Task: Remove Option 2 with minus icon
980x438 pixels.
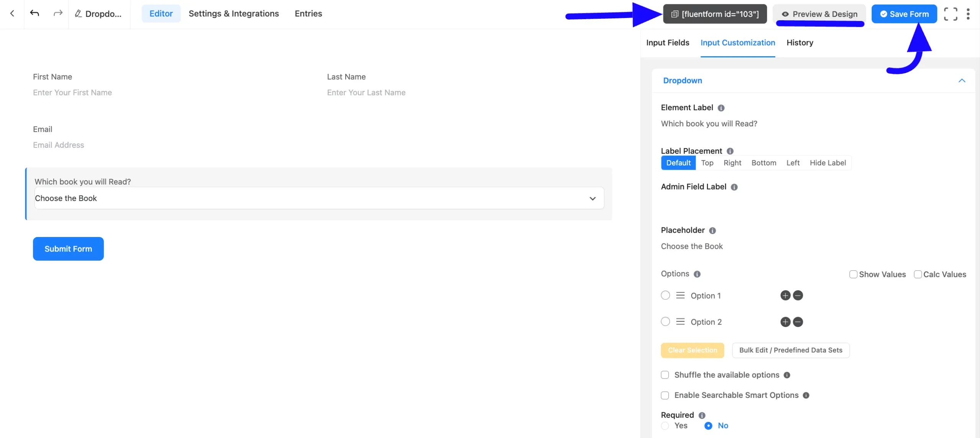Action: pos(798,322)
